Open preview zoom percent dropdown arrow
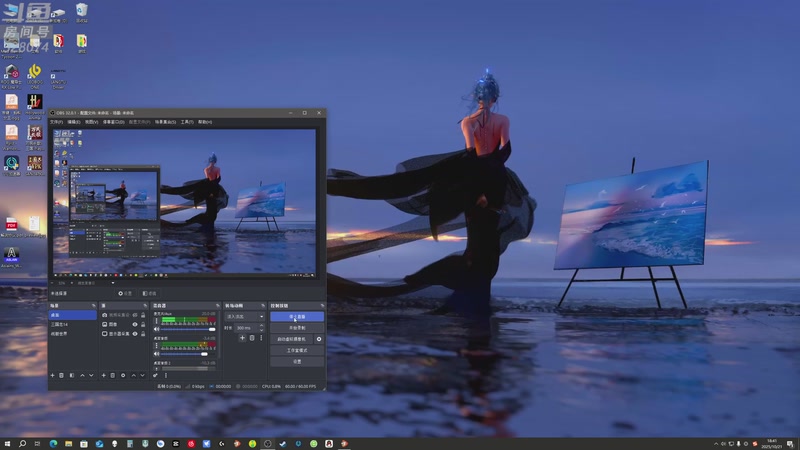This screenshot has width=800, height=450. [72, 283]
